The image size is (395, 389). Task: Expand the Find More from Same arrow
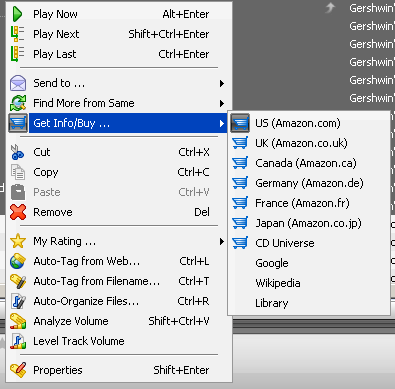click(x=222, y=103)
